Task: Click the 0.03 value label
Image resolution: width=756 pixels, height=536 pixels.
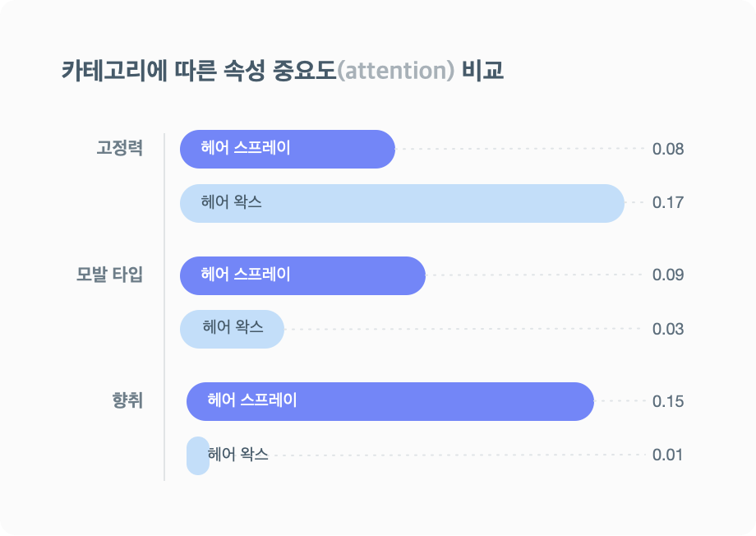Action: point(668,329)
